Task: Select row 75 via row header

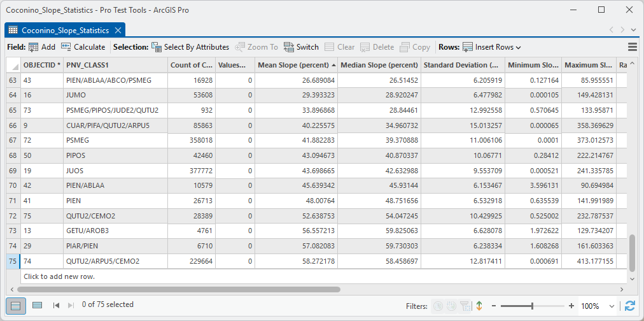Action: pyautogui.click(x=13, y=261)
